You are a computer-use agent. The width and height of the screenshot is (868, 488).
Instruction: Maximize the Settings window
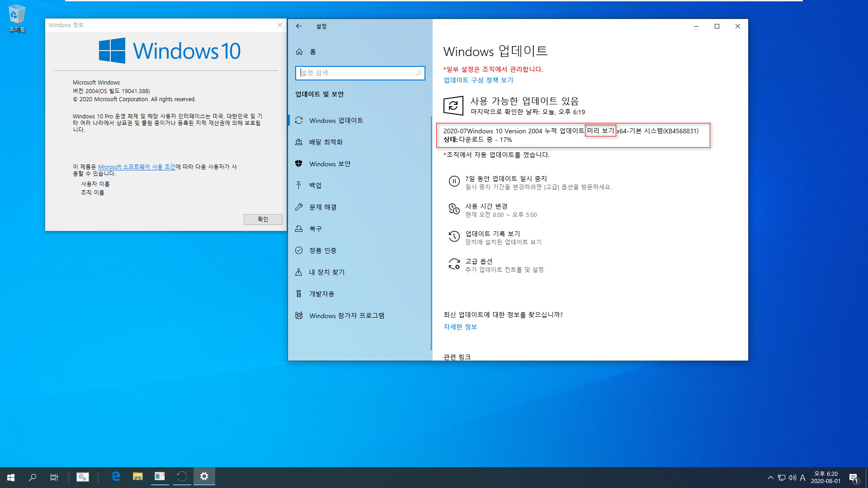pyautogui.click(x=717, y=26)
